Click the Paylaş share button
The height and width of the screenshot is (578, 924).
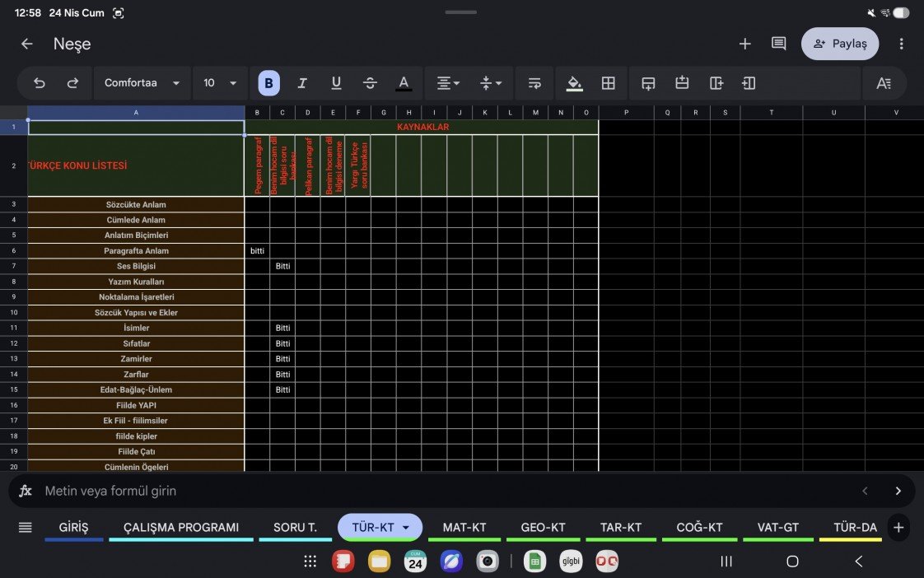(840, 44)
